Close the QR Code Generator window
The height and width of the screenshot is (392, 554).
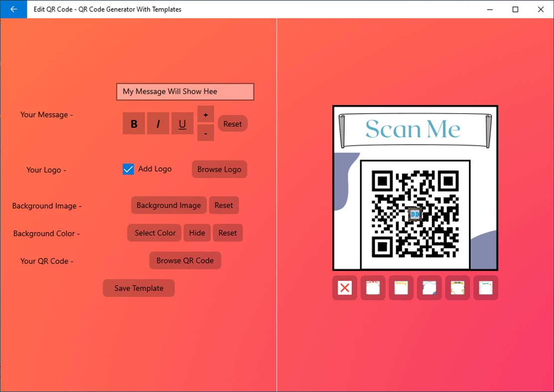point(541,9)
